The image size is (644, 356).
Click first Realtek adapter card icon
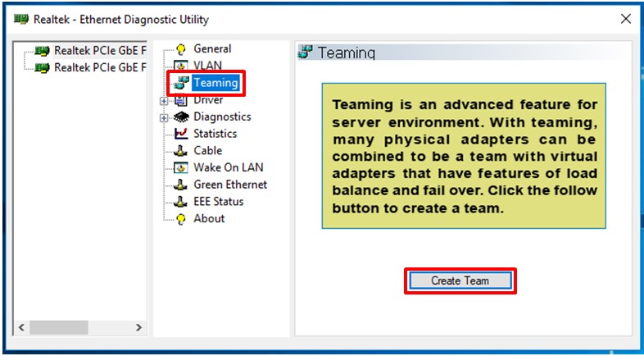43,51
